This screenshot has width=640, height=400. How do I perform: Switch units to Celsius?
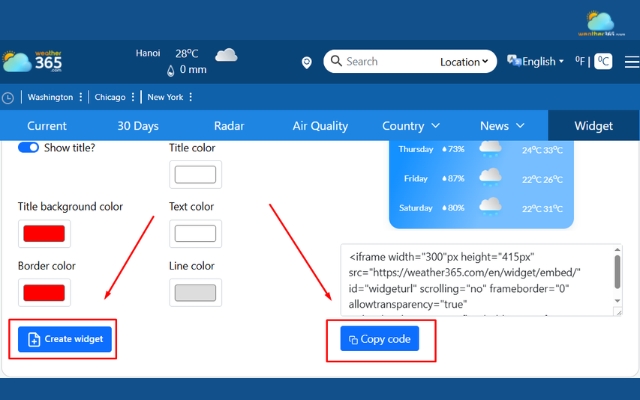click(x=603, y=61)
